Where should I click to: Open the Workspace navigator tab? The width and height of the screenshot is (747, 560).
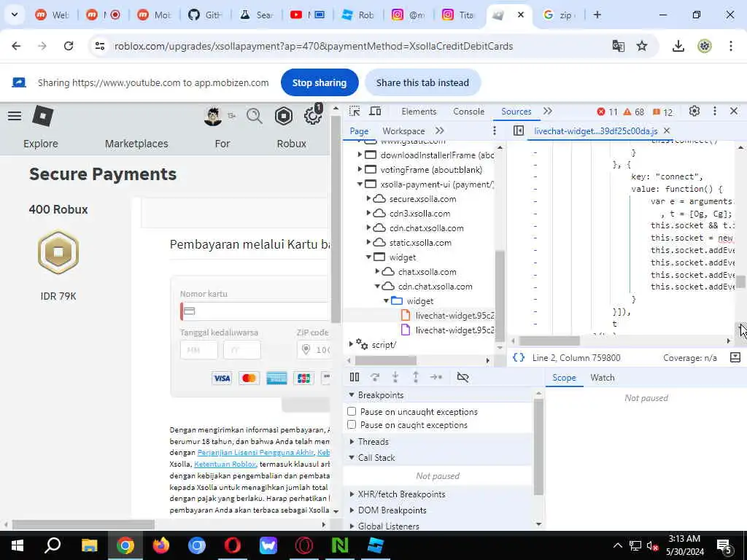403,131
